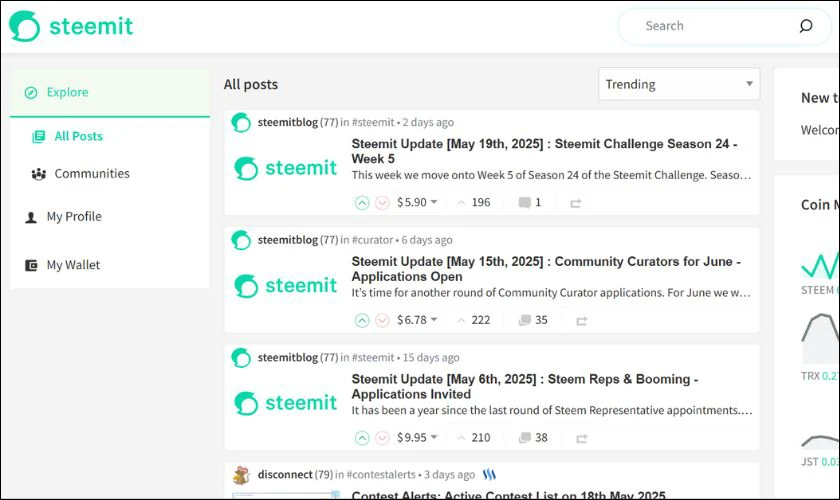Click the 'It has been a year' summary
The width and height of the screenshot is (840, 500).
tap(552, 411)
